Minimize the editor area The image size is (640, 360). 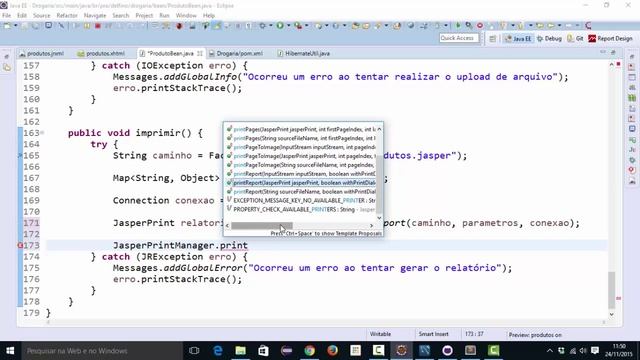click(603, 53)
